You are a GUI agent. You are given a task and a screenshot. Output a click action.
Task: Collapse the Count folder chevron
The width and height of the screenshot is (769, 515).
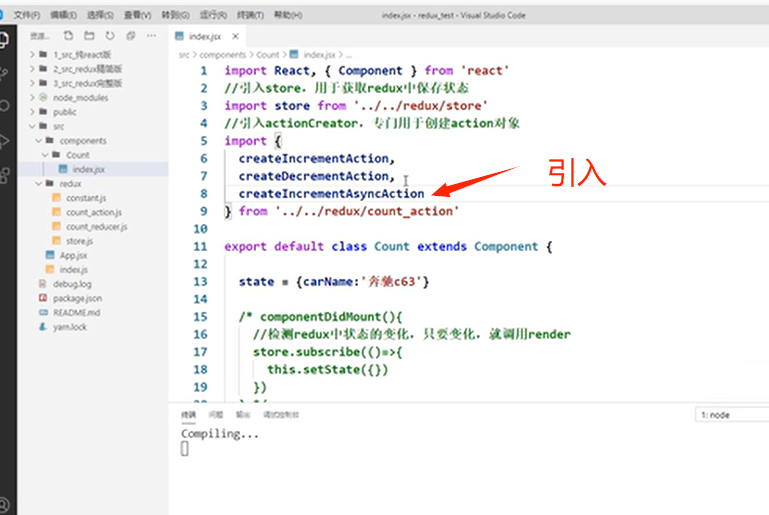(x=45, y=155)
